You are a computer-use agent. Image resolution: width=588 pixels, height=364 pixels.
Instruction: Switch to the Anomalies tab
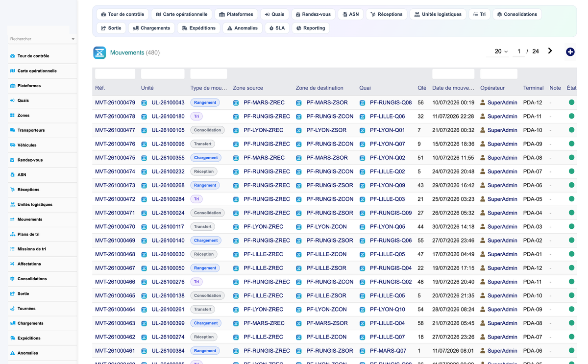[x=243, y=28]
